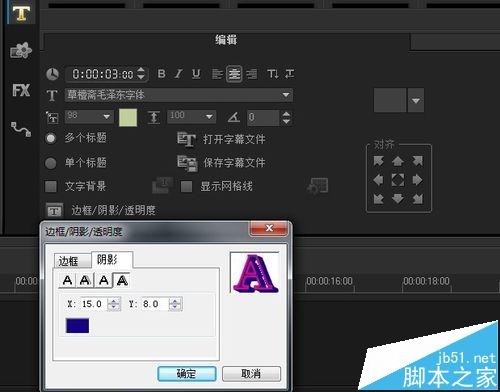Open the Graphic library icon
This screenshot has width=500, height=392.
coord(21,51)
